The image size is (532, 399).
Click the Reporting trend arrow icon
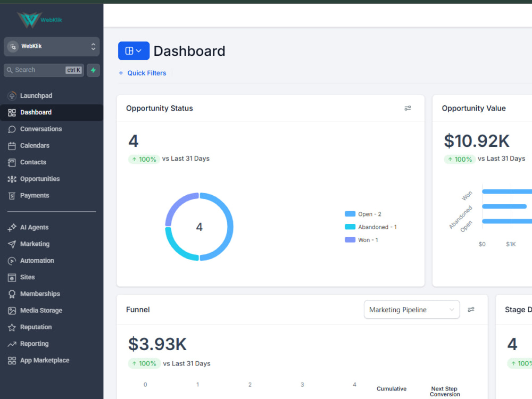pos(12,344)
